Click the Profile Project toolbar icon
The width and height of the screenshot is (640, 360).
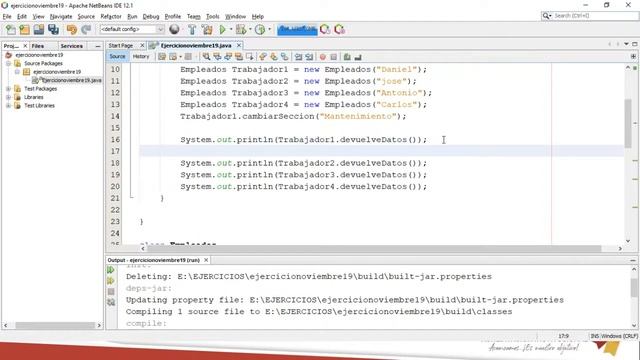pyautogui.click(x=260, y=29)
